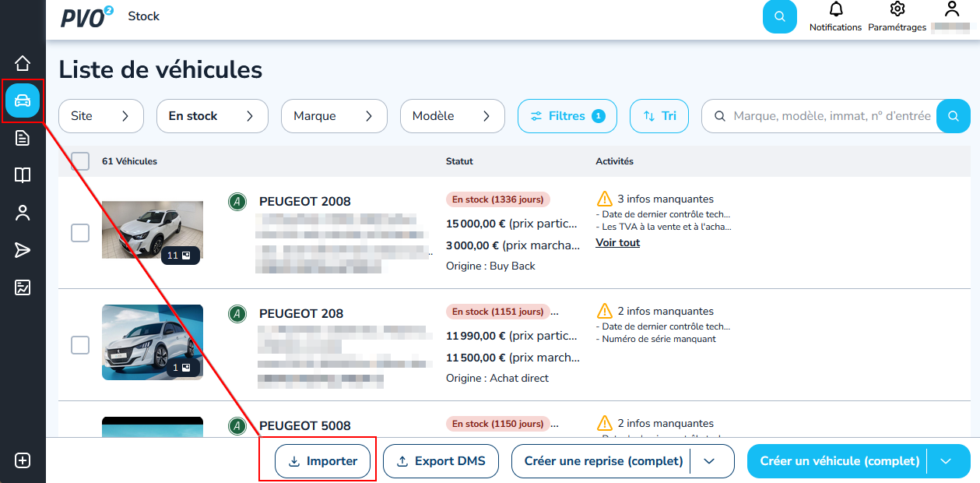Open the chart statistics icon in sidebar
This screenshot has width=980, height=483.
[x=23, y=287]
